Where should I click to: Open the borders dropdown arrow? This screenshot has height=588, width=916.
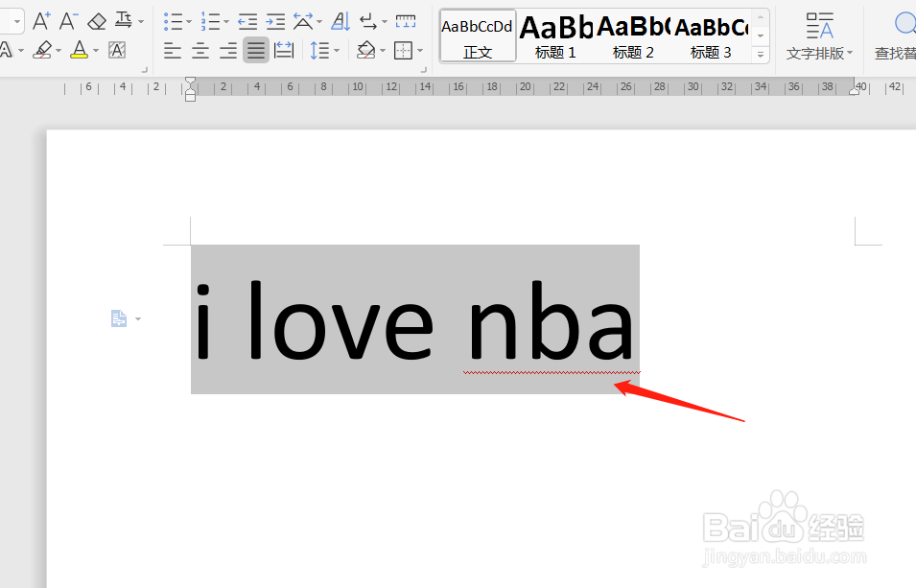(420, 51)
